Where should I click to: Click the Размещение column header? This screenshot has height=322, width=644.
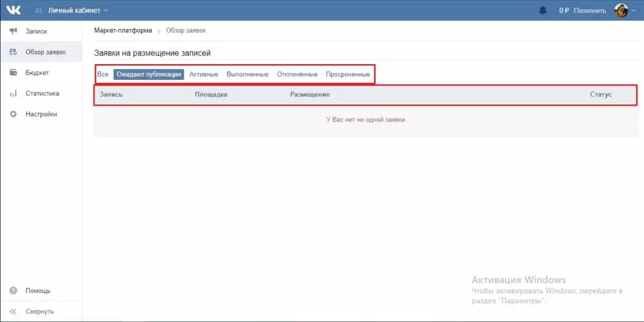[x=309, y=94]
